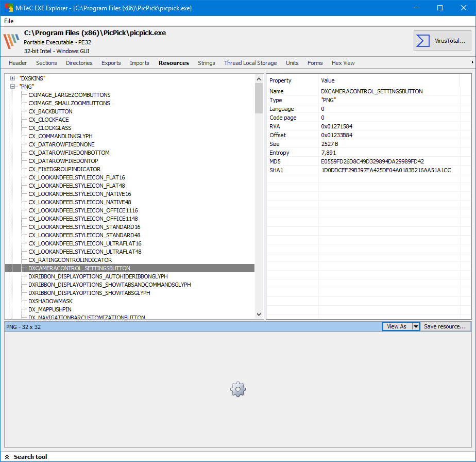This screenshot has height=462, width=476.
Task: Select DXRIBBON_DISPLAYOPTIONS_AUTOHIDERIBBONGLYPH resource
Action: point(98,276)
